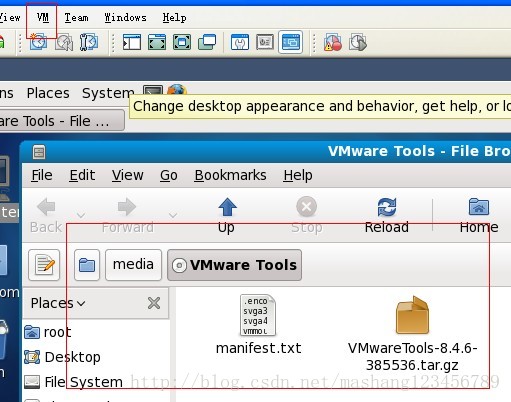Select the highlighted console view icon
The height and width of the screenshot is (402, 511).
291,42
